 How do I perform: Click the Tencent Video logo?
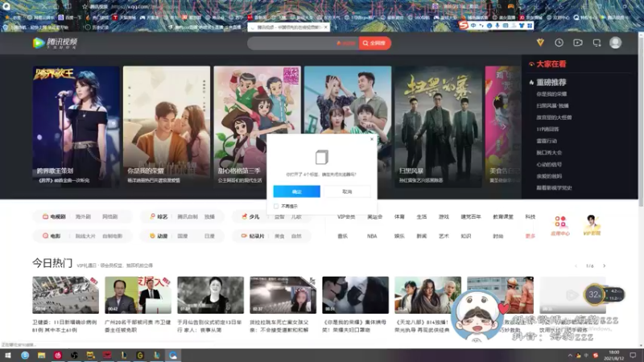click(55, 43)
